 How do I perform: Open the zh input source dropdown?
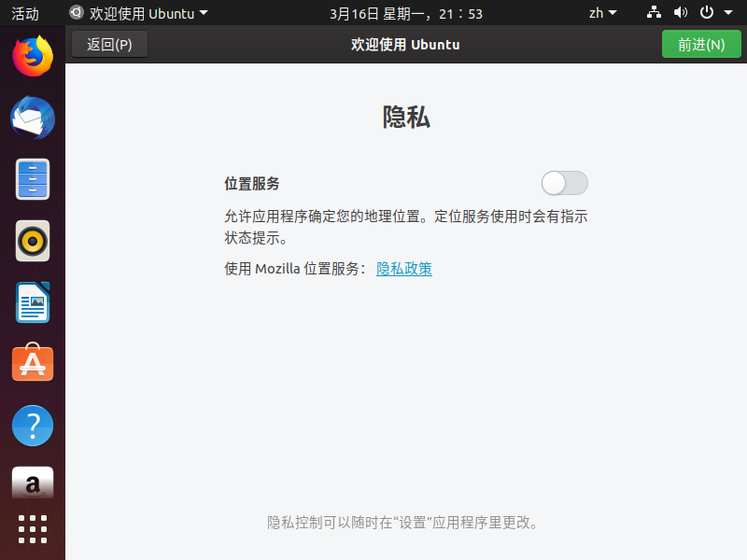point(602,13)
